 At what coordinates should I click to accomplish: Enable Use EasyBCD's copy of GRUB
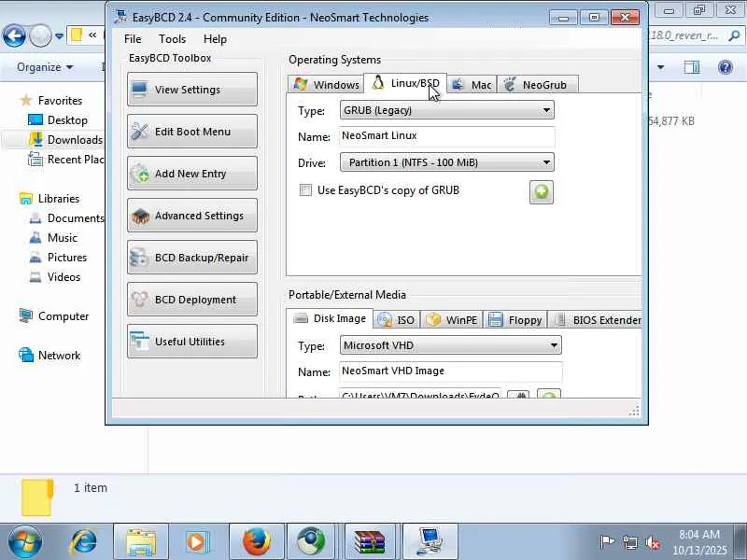click(305, 190)
